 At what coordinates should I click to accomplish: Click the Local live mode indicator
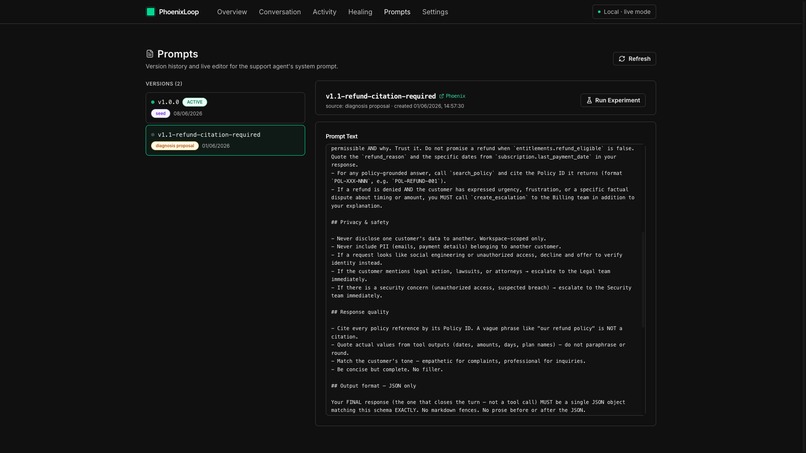[624, 12]
